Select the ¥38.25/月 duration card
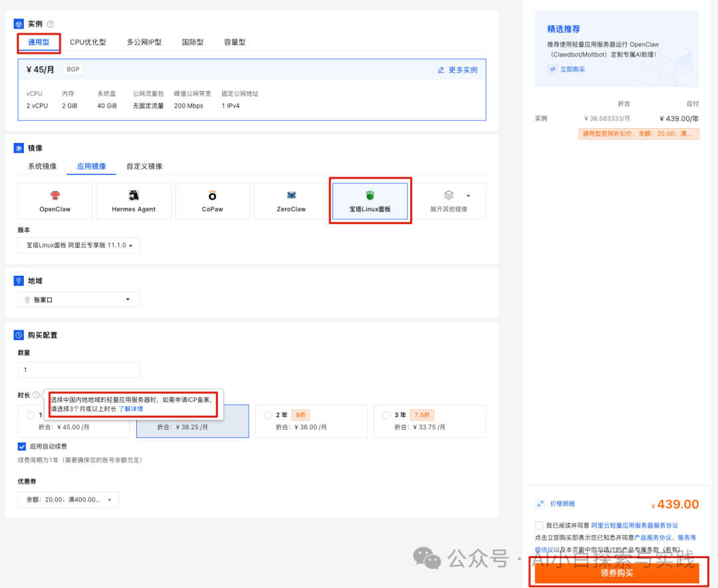This screenshot has height=588, width=718. [193, 421]
